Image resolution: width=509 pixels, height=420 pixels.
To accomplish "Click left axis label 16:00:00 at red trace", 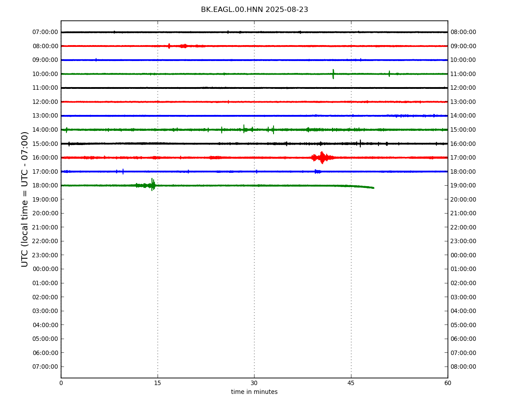I will pyautogui.click(x=45, y=158).
